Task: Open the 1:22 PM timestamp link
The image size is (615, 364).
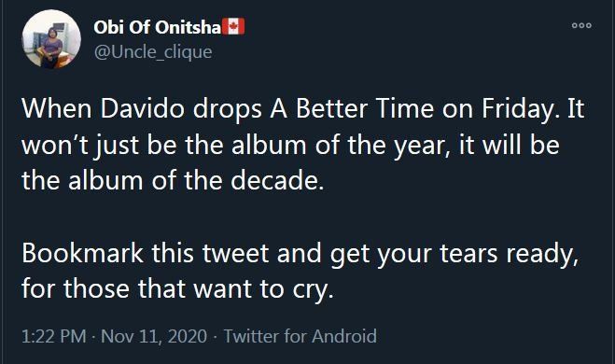Action: [x=54, y=336]
